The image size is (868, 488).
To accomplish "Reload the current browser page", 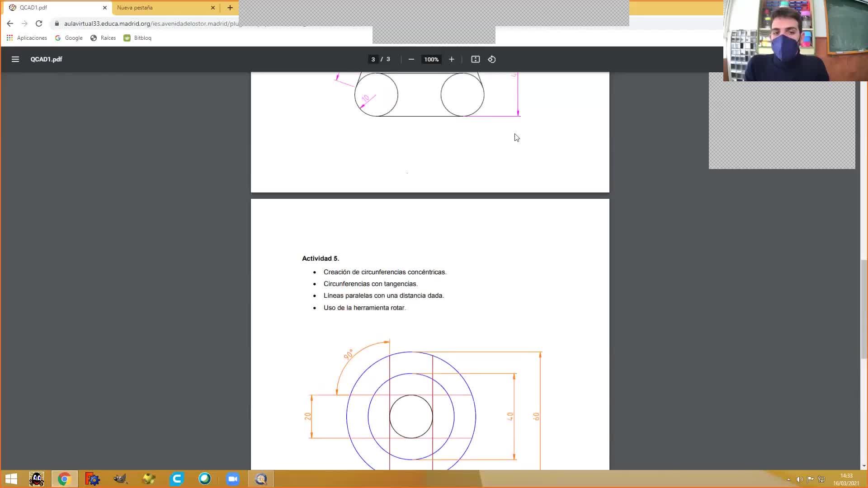I will point(39,23).
